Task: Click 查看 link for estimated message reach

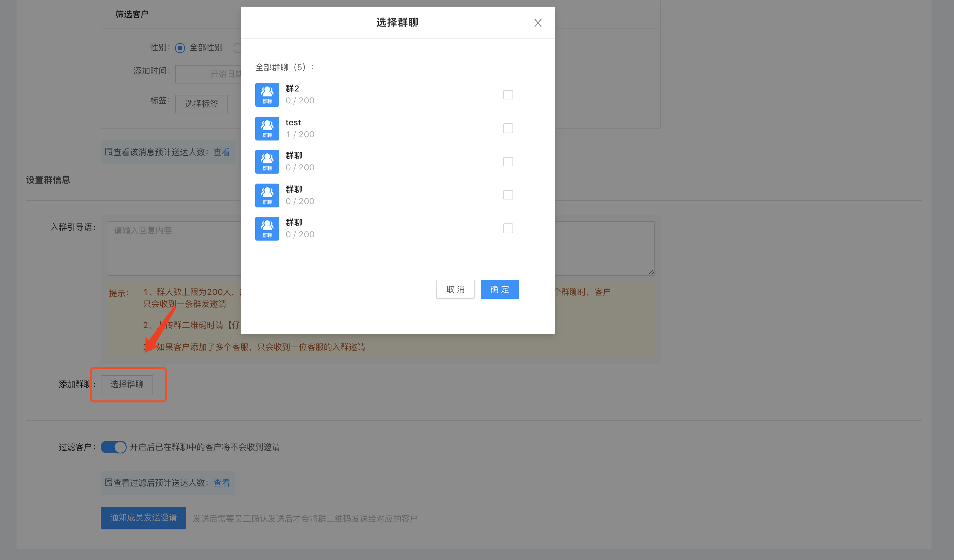Action: tap(221, 152)
